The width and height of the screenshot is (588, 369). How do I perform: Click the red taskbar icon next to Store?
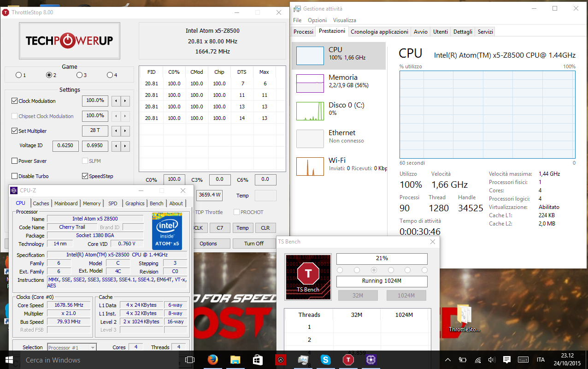coord(281,360)
